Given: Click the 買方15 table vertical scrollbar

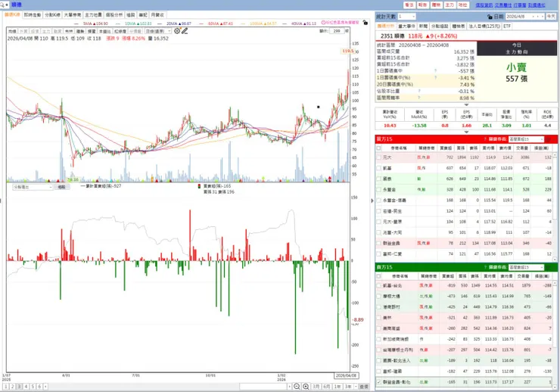Looking at the screenshot, I should click(555, 207).
